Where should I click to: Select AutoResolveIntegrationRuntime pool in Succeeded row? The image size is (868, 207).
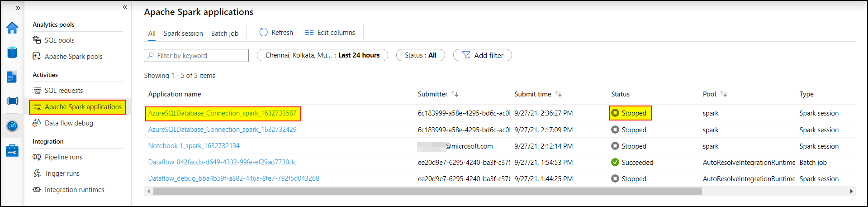point(749,163)
